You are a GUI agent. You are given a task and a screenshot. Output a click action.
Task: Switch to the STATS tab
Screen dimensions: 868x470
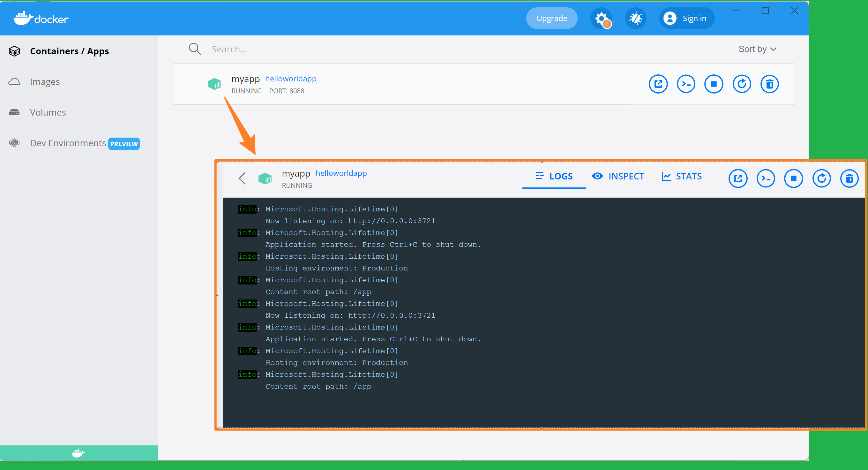[x=682, y=176]
